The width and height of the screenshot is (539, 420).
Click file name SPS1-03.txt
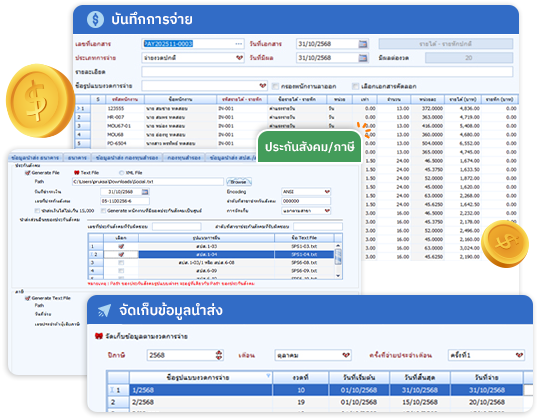coord(304,246)
